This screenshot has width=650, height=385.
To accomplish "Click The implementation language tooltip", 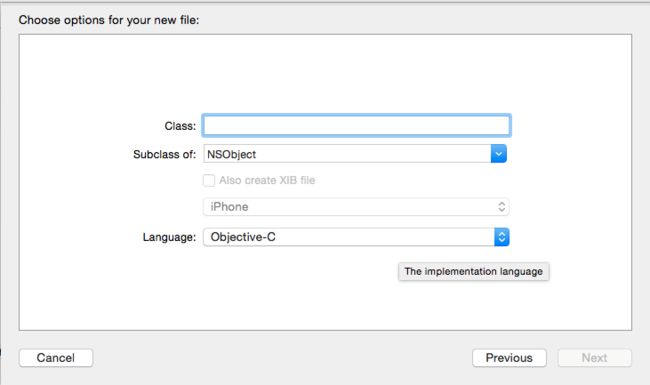I will 473,271.
